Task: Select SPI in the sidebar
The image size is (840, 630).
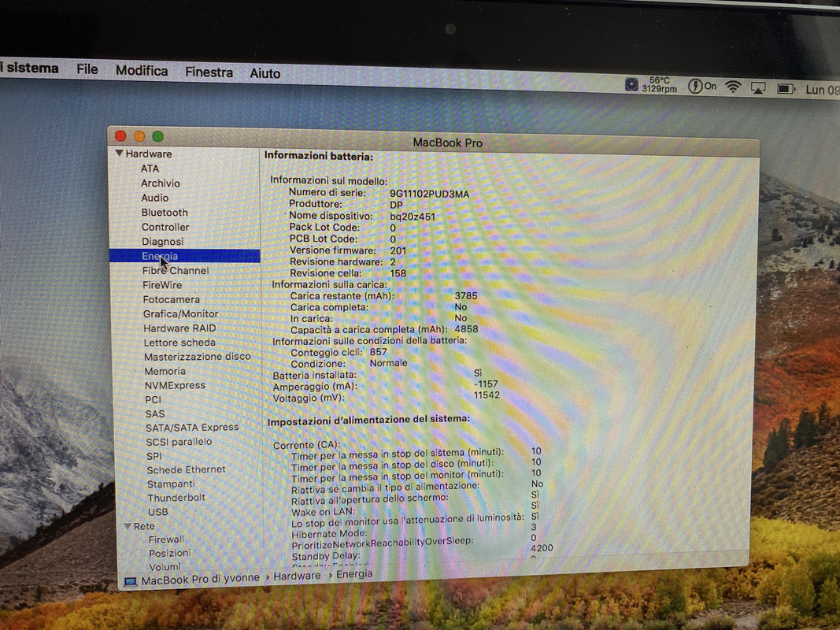Action: pyautogui.click(x=154, y=456)
